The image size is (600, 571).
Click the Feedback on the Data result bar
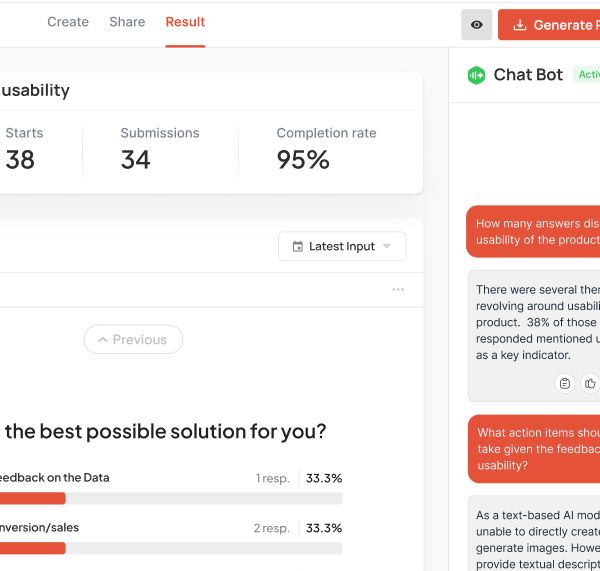pyautogui.click(x=170, y=498)
